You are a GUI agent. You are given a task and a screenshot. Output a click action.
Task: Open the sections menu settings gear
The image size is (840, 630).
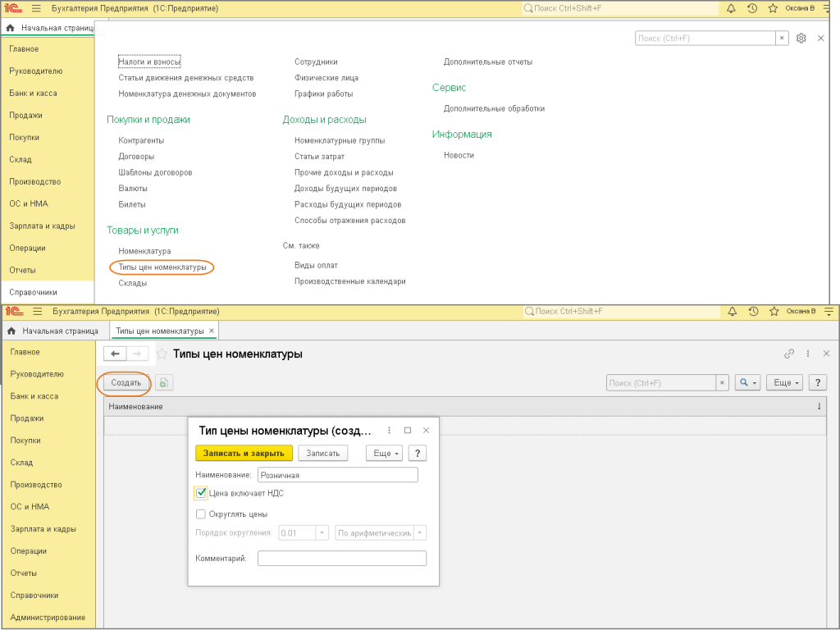click(x=801, y=39)
